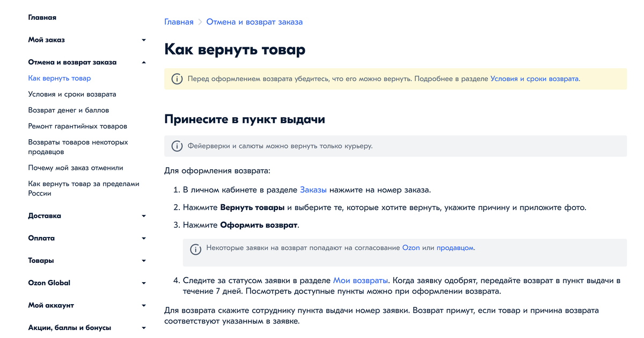Click the fireworks note about courier returns
This screenshot has height=338, width=644.
click(280, 146)
